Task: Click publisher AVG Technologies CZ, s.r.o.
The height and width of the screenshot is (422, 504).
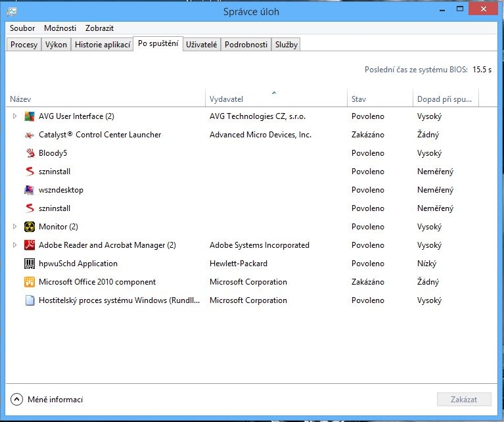Action: coord(258,116)
